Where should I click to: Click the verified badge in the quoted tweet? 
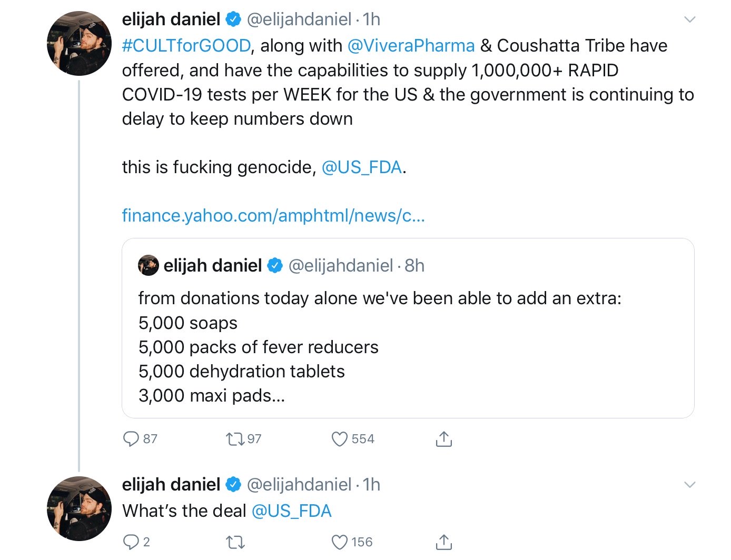click(x=274, y=266)
